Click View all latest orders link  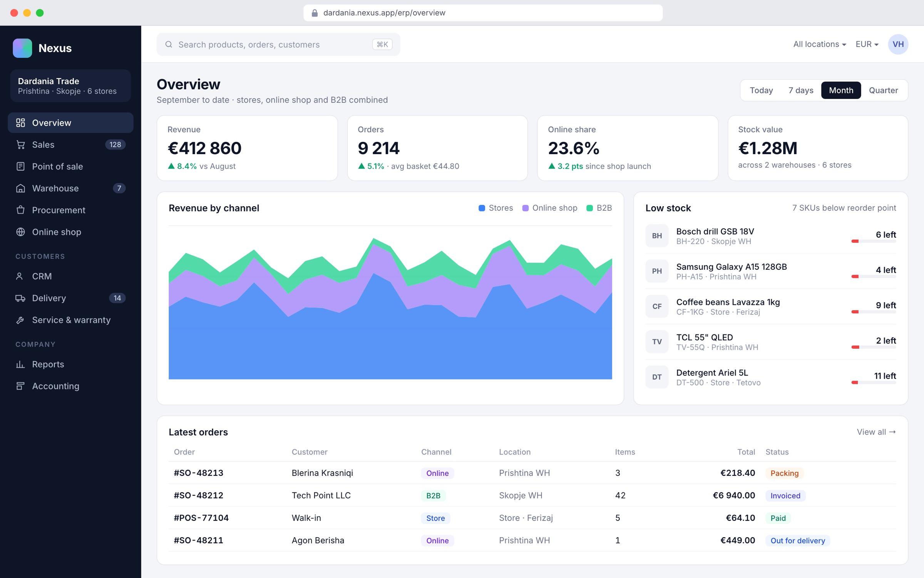pos(876,432)
